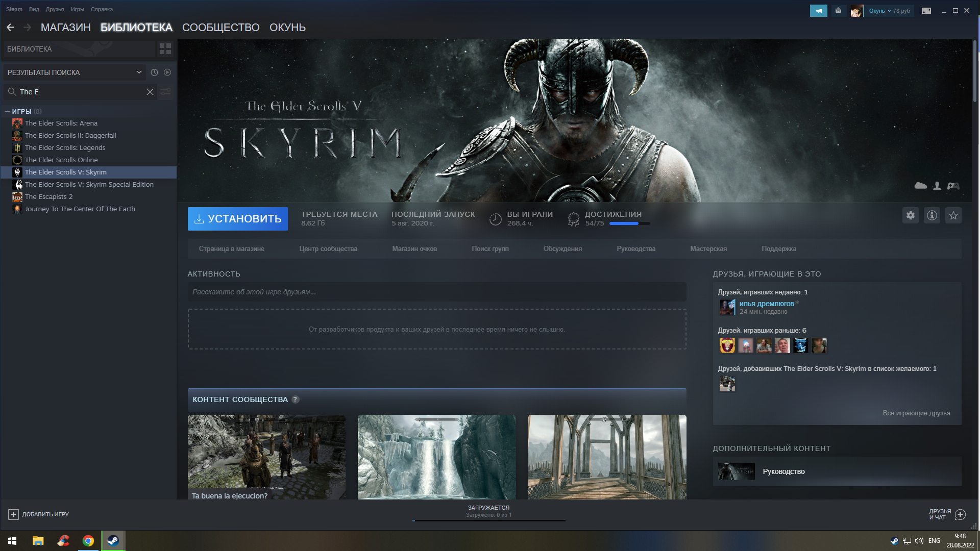Open the Мастерская link
Screen dimensions: 980x551
[708, 249]
